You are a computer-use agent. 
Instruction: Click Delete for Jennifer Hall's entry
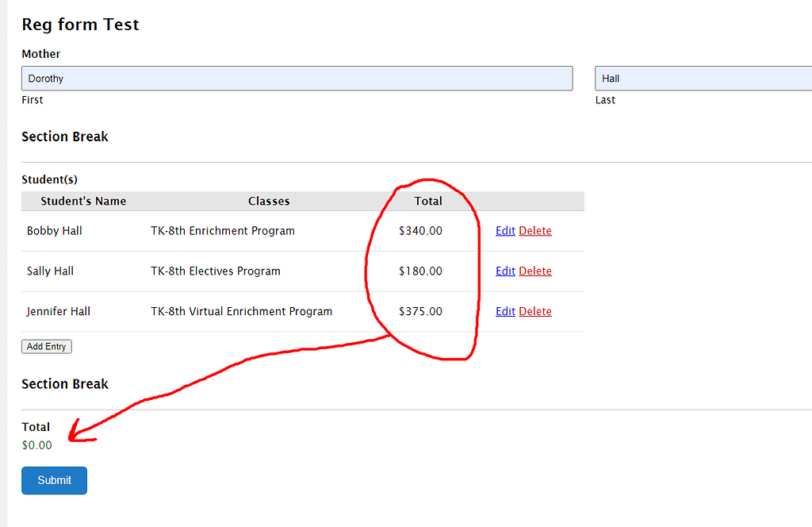click(535, 311)
